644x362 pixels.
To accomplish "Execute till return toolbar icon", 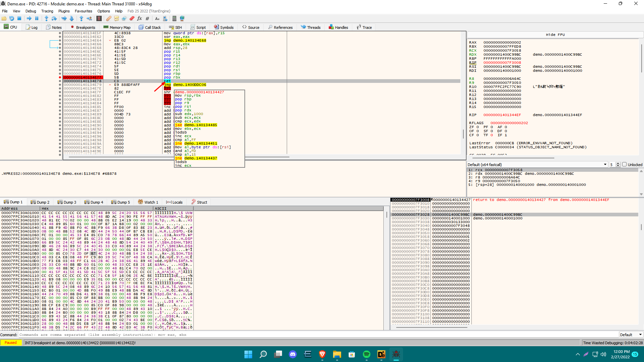I will 81,18.
